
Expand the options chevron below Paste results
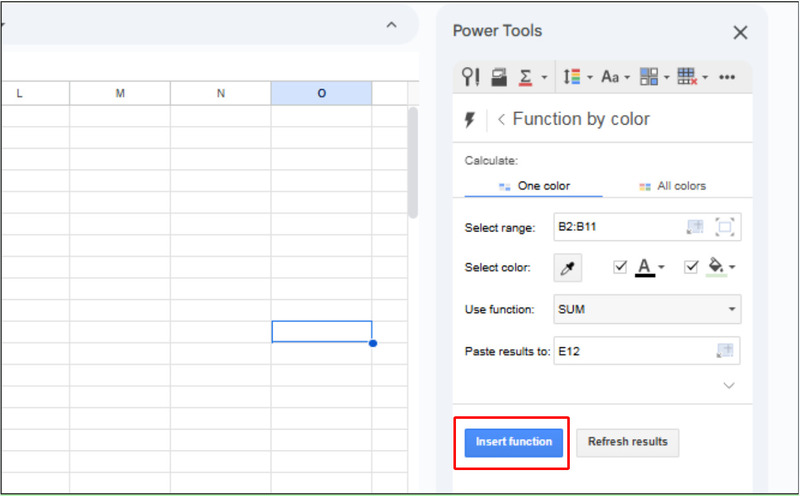point(729,385)
